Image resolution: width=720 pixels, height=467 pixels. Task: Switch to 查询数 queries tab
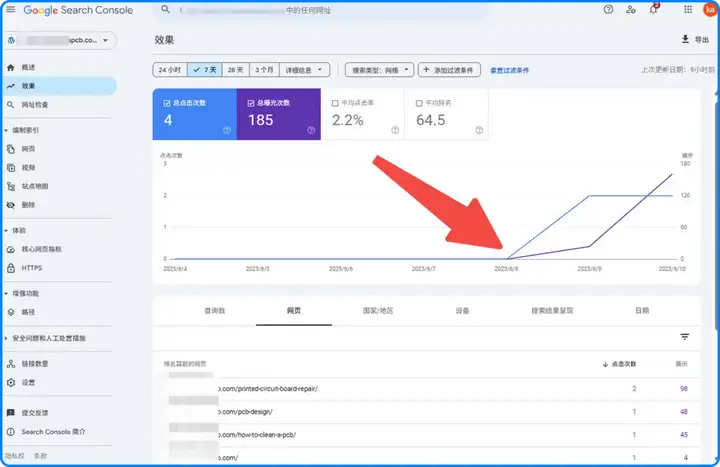(214, 311)
